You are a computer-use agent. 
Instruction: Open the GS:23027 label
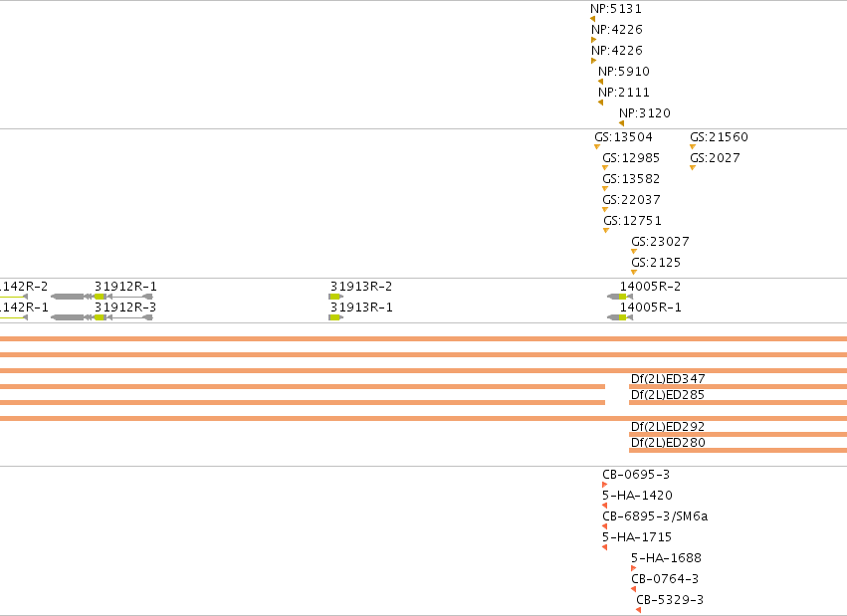[660, 242]
